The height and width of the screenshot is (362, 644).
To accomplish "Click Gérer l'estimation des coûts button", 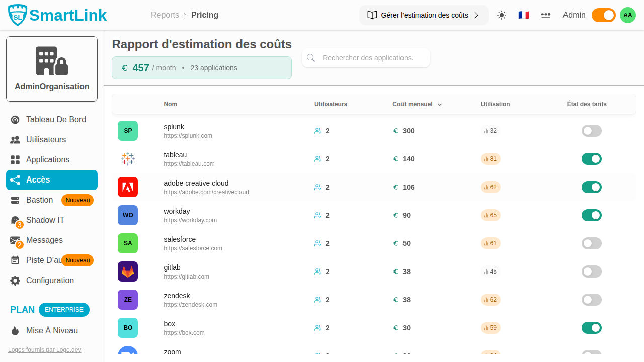I will [x=423, y=15].
